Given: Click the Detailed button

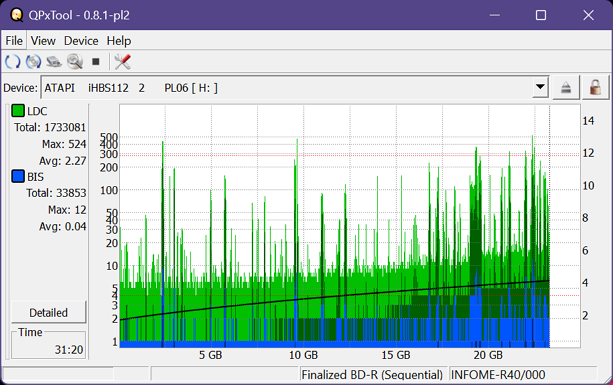Looking at the screenshot, I should [x=48, y=312].
